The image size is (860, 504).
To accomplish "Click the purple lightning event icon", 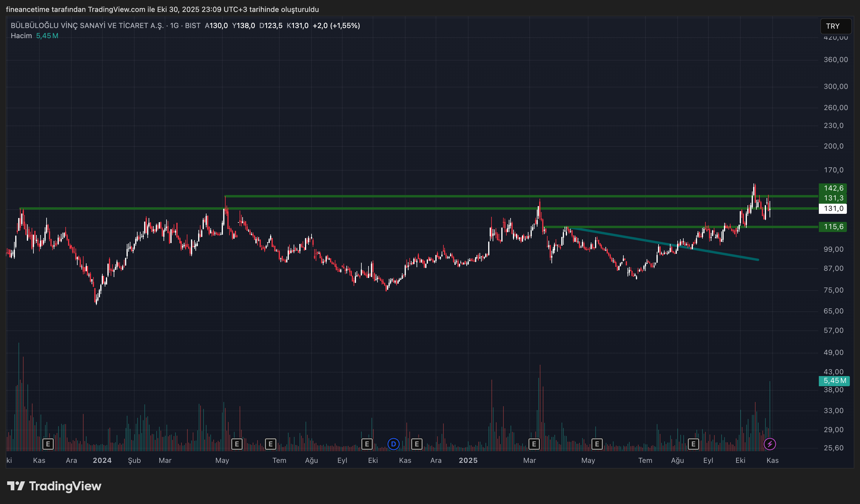I will pos(770,444).
